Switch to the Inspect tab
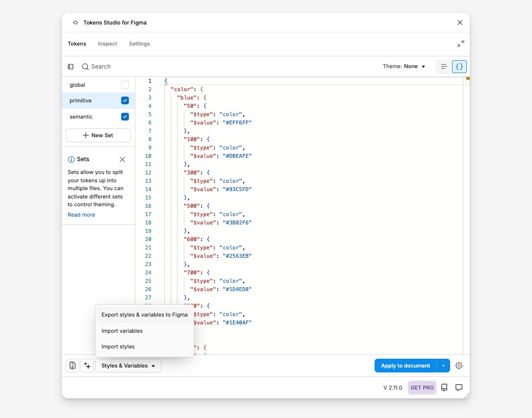Viewport: 532px width, 418px height. point(107,44)
